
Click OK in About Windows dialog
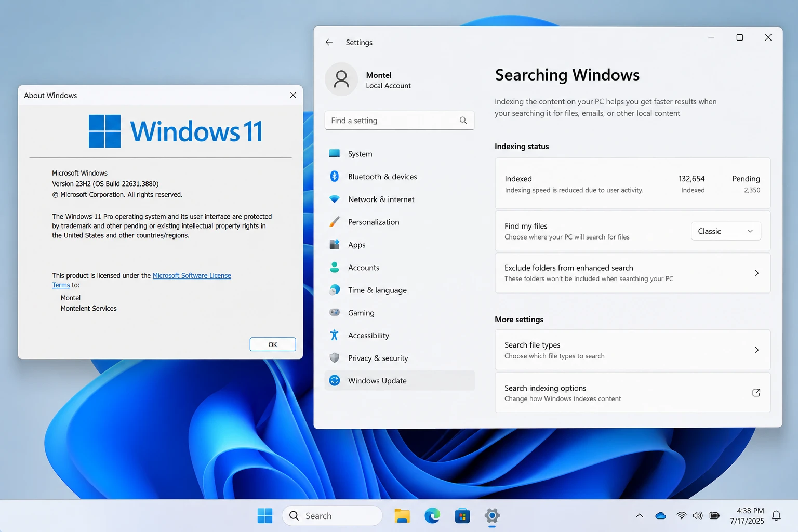[273, 344]
